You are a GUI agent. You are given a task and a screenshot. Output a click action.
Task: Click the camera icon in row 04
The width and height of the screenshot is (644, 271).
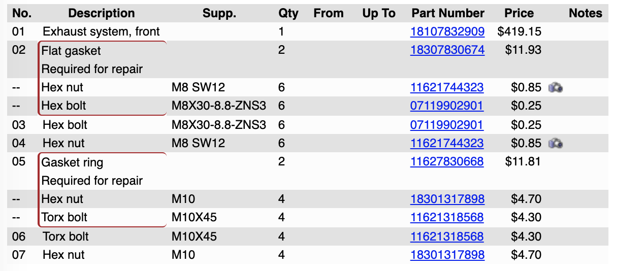click(x=556, y=144)
